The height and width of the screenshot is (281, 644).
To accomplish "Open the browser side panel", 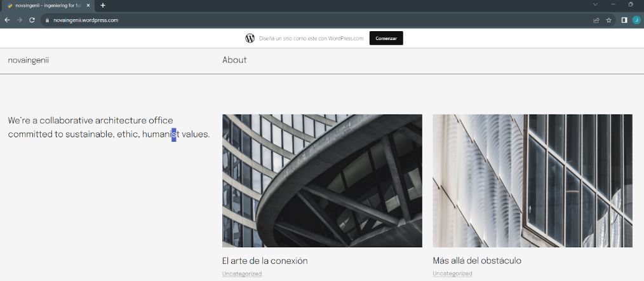I will pos(624,20).
